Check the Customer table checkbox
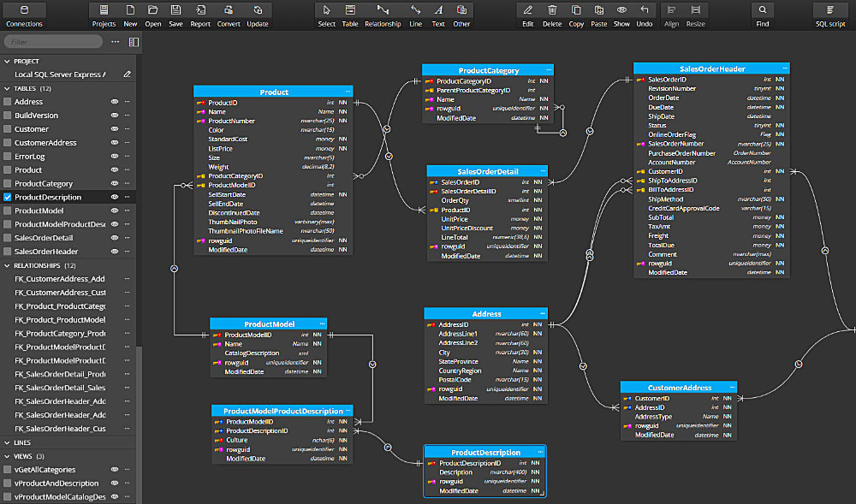Viewport: 856px width, 504px height. point(7,128)
